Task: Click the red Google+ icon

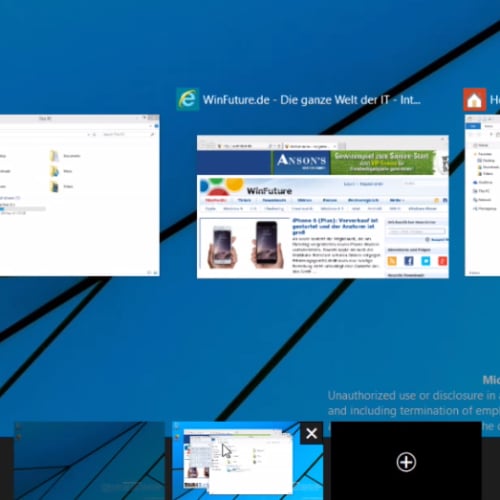Action: tap(443, 261)
